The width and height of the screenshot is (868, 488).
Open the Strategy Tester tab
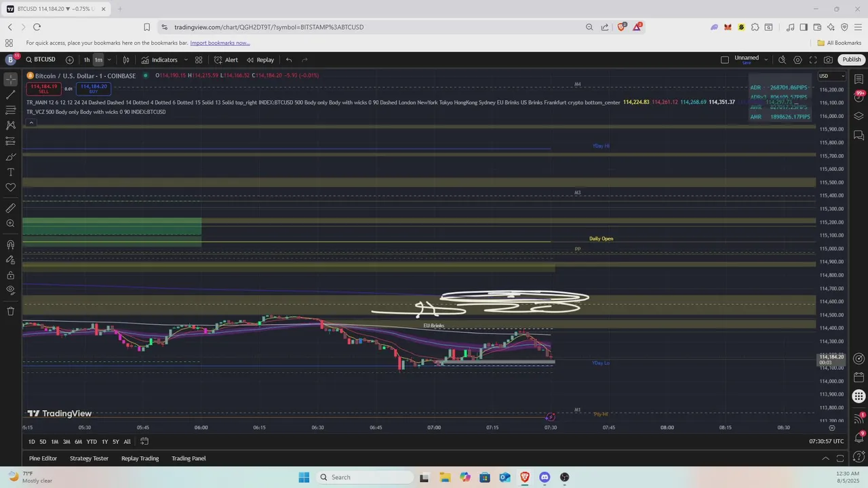coord(89,458)
